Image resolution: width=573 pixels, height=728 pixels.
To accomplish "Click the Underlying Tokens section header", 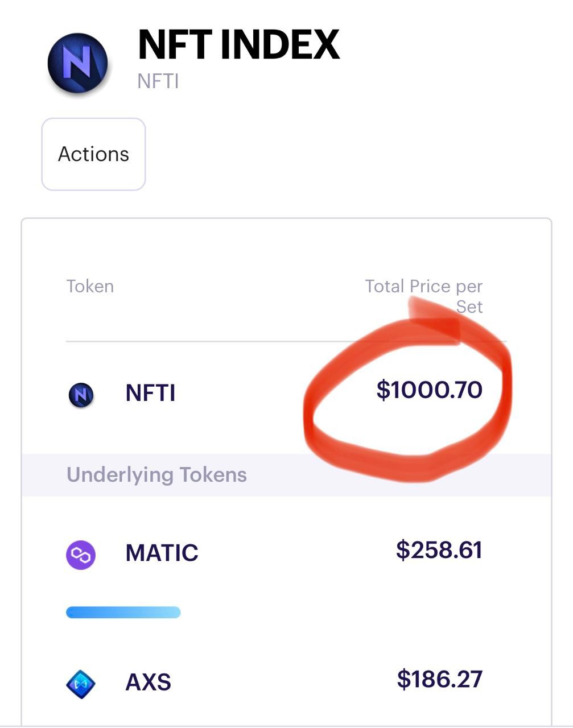I will (x=156, y=474).
